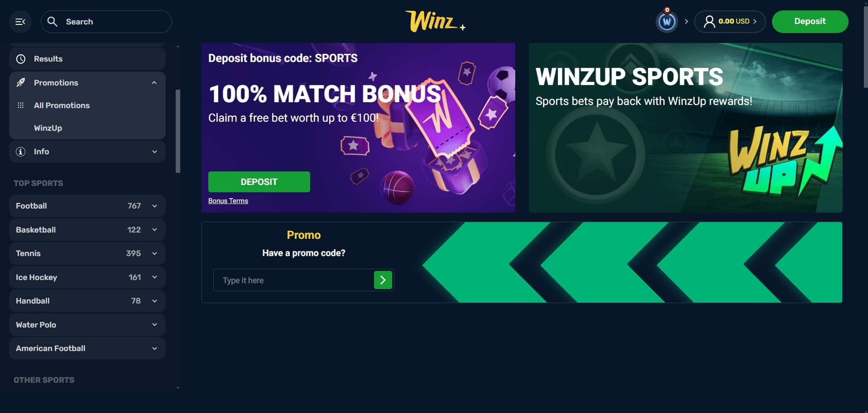The height and width of the screenshot is (413, 868).
Task: Expand the Ice Hockey sport list
Action: (154, 277)
